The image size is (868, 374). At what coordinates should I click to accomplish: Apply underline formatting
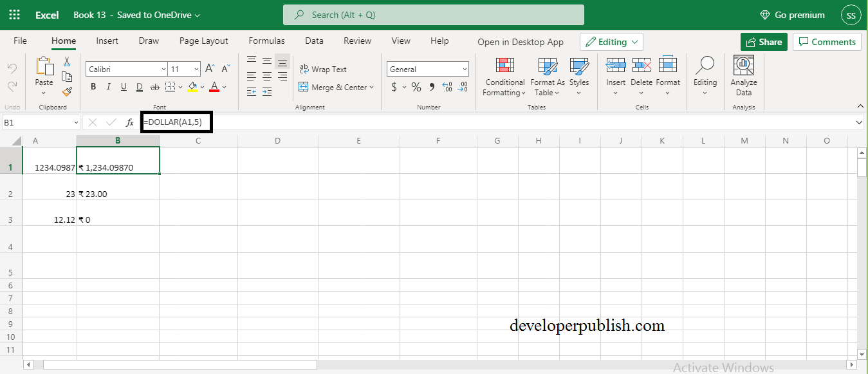(x=123, y=86)
